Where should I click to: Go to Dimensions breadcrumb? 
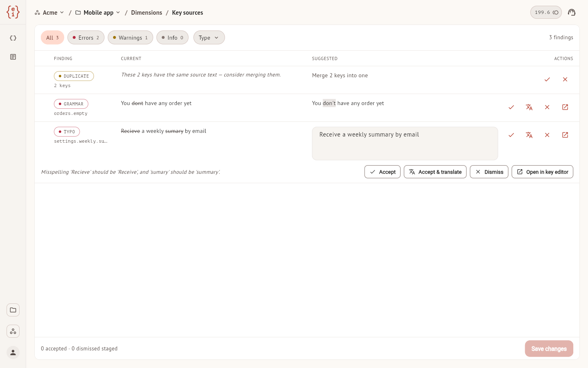point(147,13)
